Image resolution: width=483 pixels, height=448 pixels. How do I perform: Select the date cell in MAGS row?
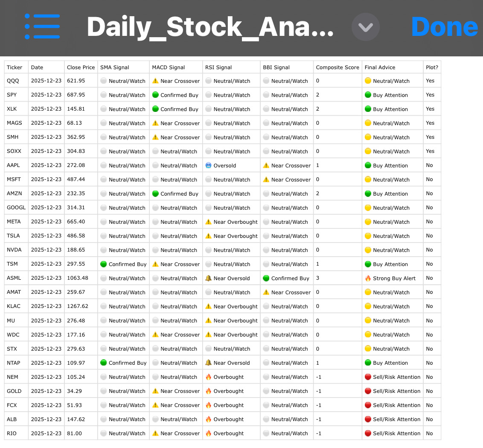pyautogui.click(x=46, y=123)
